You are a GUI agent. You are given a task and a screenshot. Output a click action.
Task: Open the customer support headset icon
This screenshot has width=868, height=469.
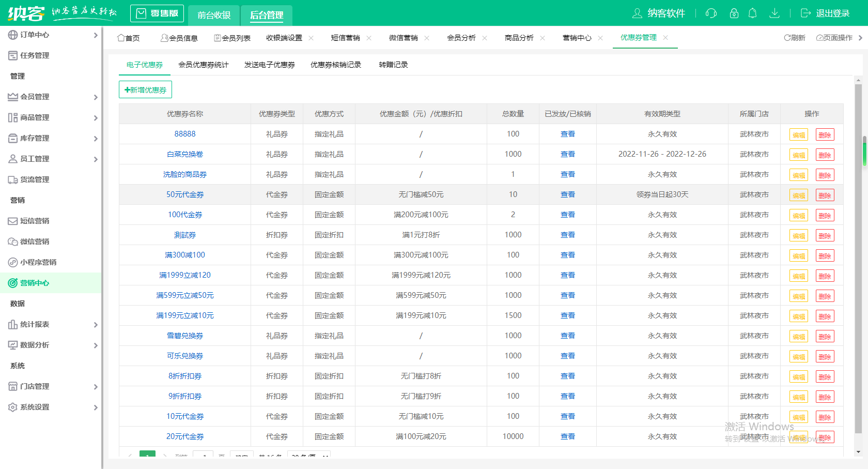[x=711, y=13]
